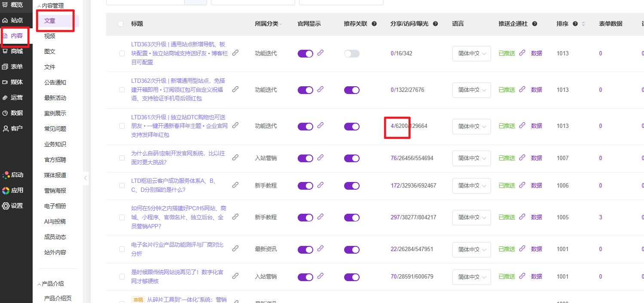The height and width of the screenshot is (303, 644).
Task: Check the box for 为什么自研/定制开发官网系统 row
Action: [122, 158]
